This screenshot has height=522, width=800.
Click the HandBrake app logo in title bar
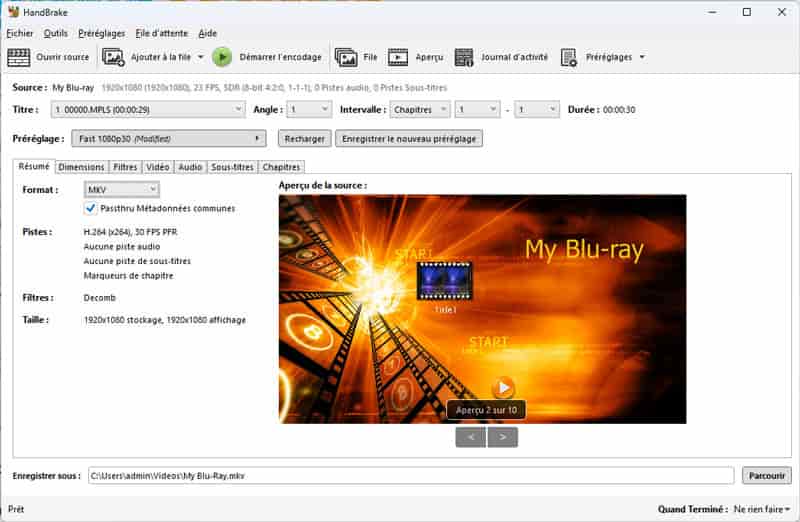click(13, 12)
